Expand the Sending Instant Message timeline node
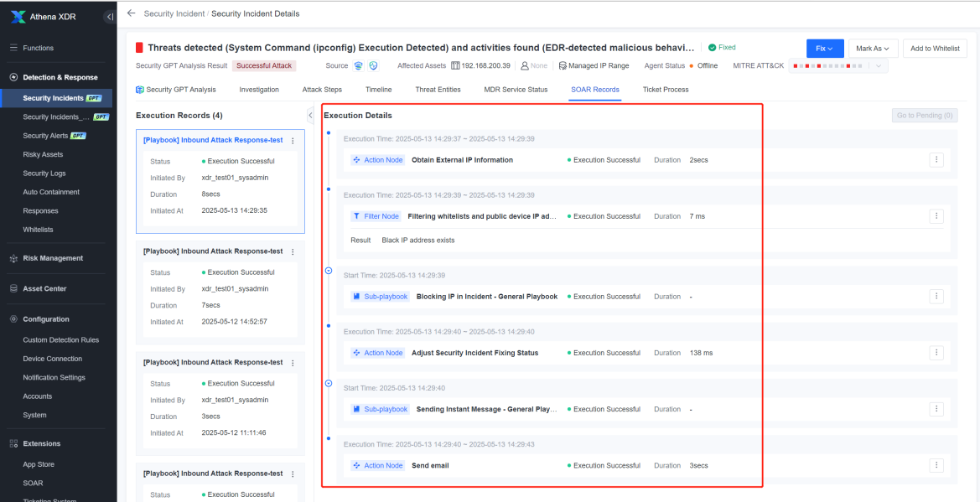This screenshot has width=980, height=502. coord(329,383)
